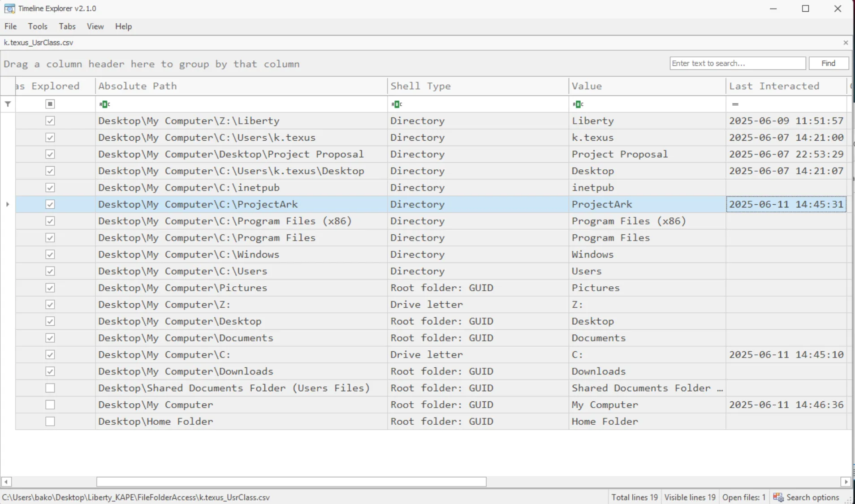
Task: Sort by the Last Interacted column header
Action: pos(786,86)
